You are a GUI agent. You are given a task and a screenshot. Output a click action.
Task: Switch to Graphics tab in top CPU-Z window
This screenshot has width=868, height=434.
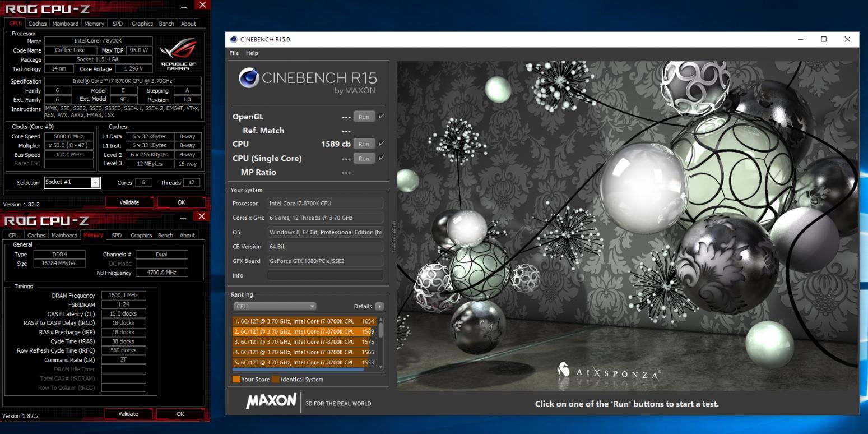(x=142, y=24)
